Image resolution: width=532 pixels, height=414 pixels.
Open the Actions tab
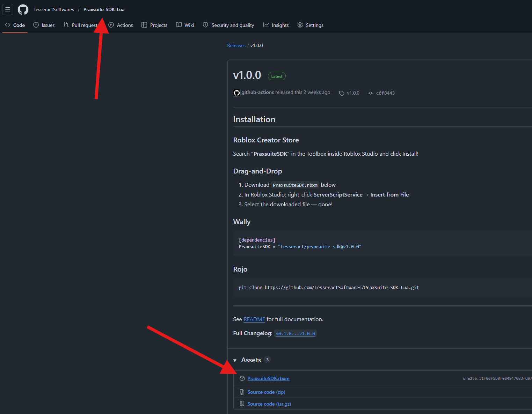121,25
